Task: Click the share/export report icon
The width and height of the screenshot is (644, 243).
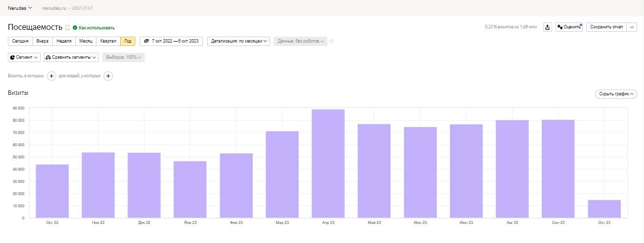Action: 548,27
